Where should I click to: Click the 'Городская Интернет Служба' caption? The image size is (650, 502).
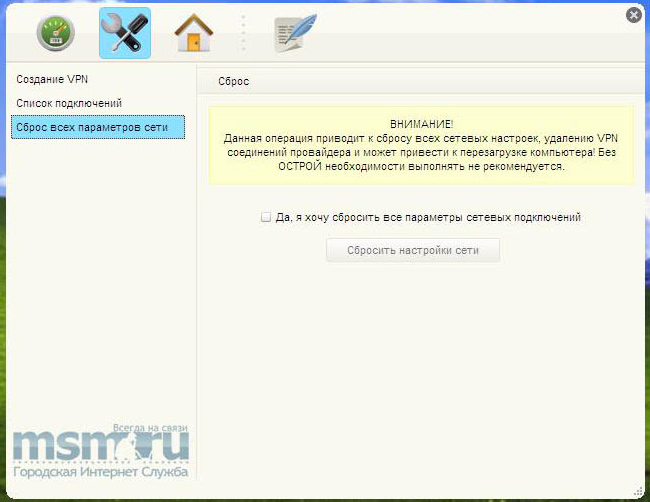[x=101, y=472]
